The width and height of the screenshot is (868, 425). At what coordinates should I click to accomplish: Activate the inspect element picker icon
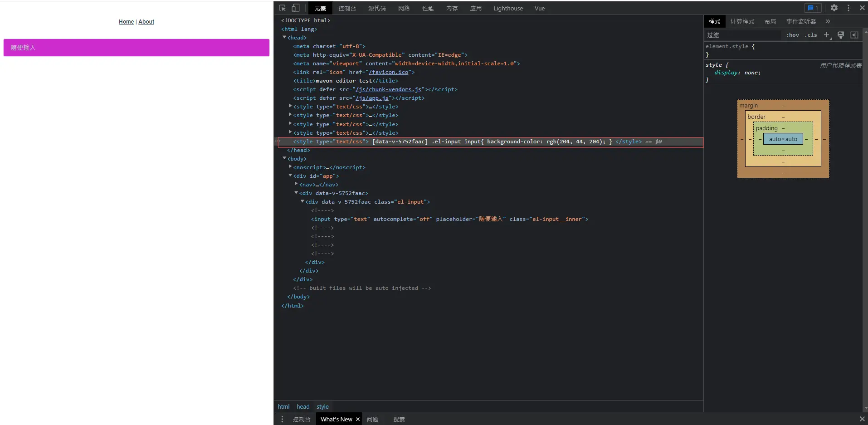(x=282, y=8)
